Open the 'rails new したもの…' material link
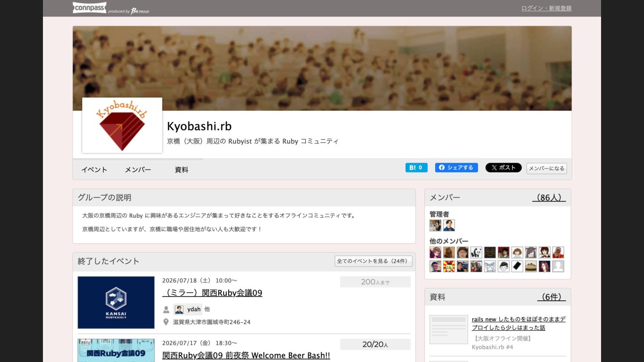644x362 pixels. 519,324
